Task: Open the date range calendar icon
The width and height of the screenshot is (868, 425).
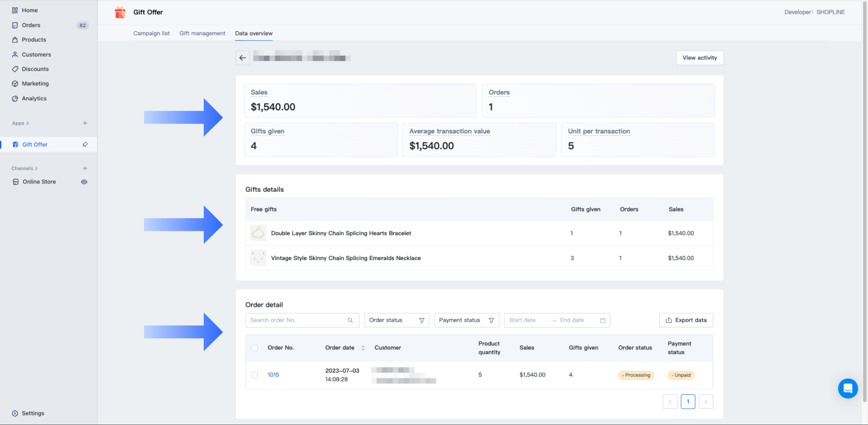Action: (x=602, y=320)
